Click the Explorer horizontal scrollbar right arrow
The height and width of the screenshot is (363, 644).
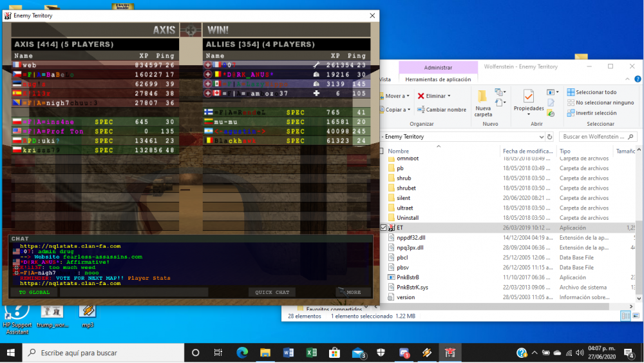pyautogui.click(x=631, y=306)
